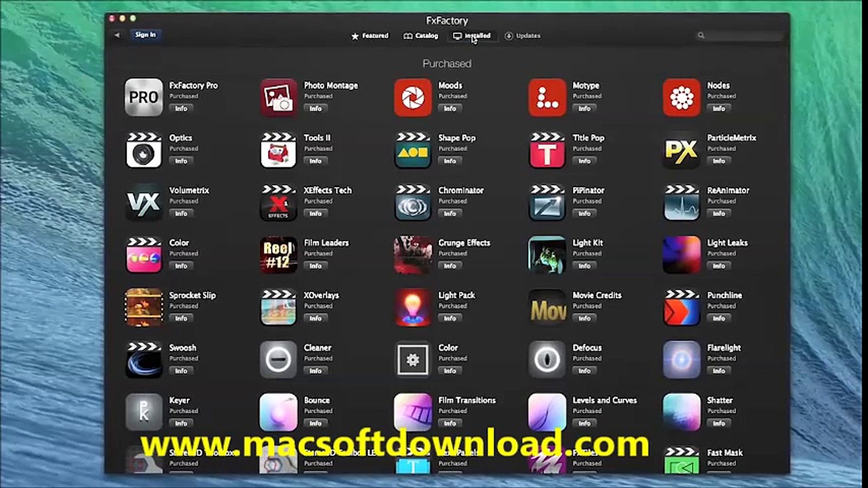Show Info for Film Transitions
Image resolution: width=868 pixels, height=488 pixels.
pos(450,423)
